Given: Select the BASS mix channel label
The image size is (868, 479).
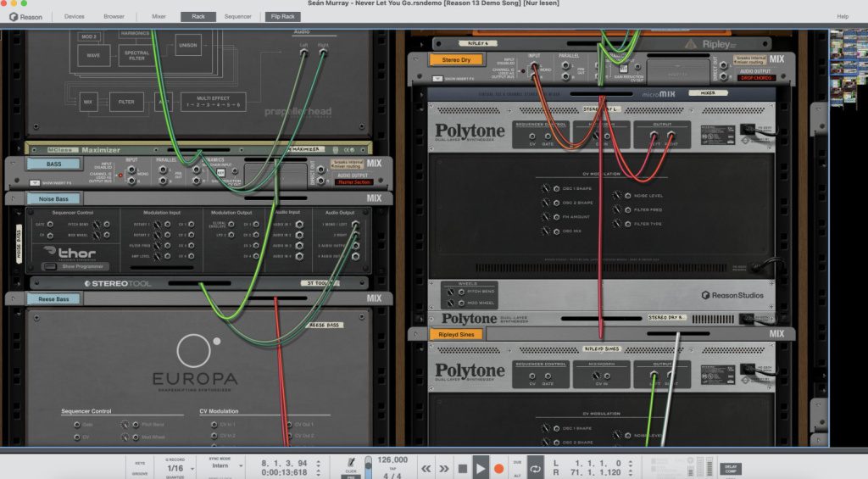Looking at the screenshot, I should [x=54, y=164].
